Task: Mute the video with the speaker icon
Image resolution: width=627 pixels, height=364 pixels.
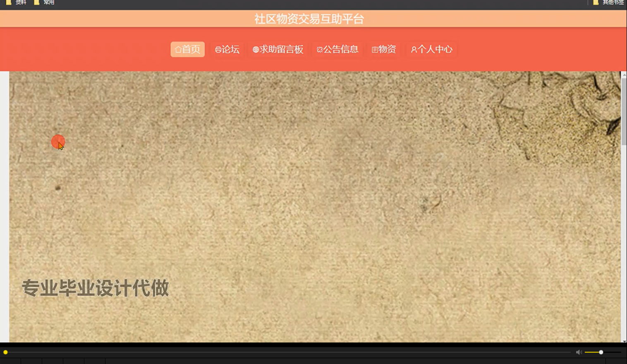Action: click(x=579, y=352)
